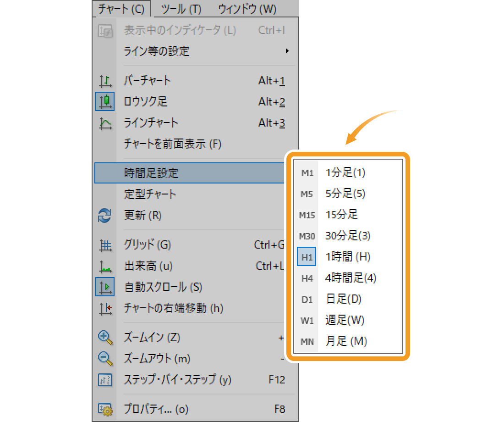
Task: Click the properties gear icon
Action: [105, 410]
